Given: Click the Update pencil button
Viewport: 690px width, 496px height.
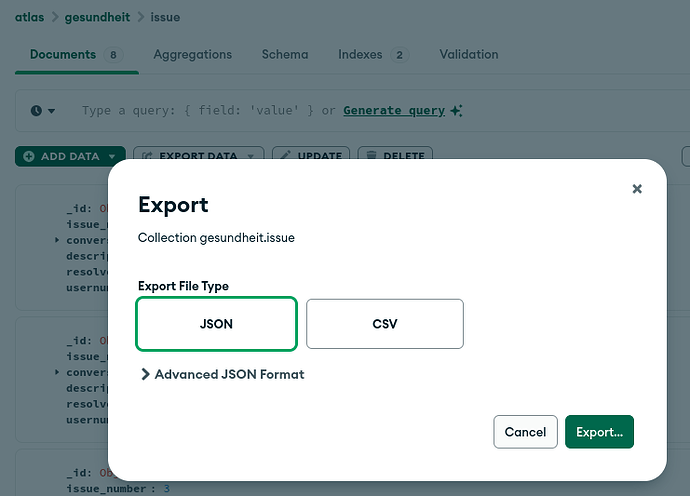Looking at the screenshot, I should tap(310, 156).
